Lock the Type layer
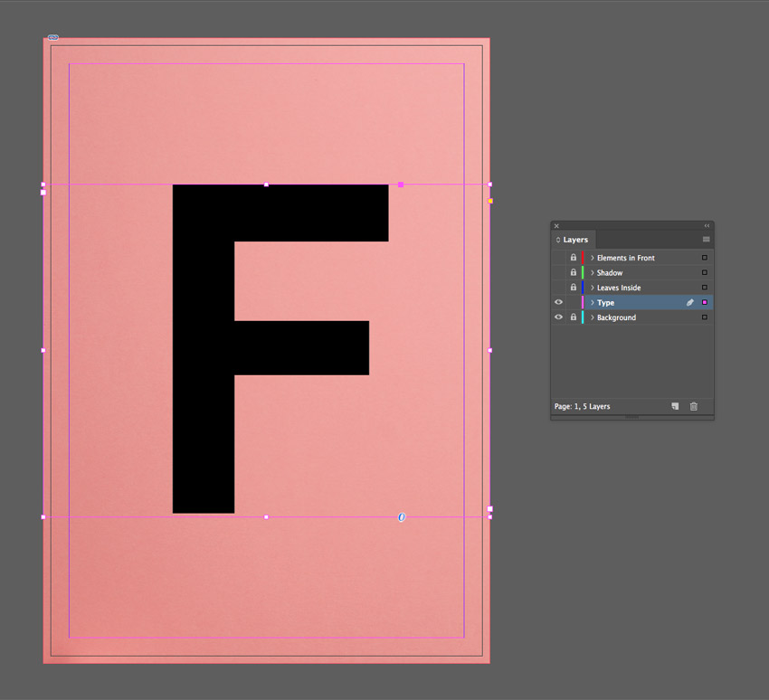The height and width of the screenshot is (700, 769). click(573, 302)
